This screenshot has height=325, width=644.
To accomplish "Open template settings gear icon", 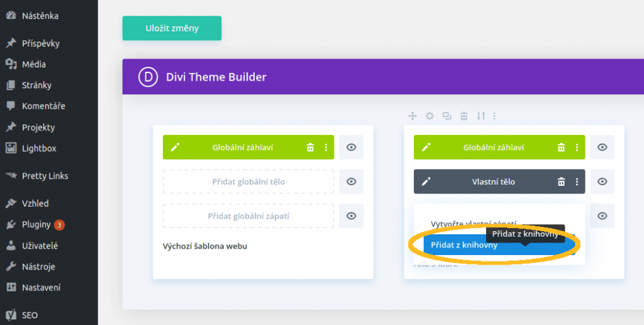I will point(430,116).
